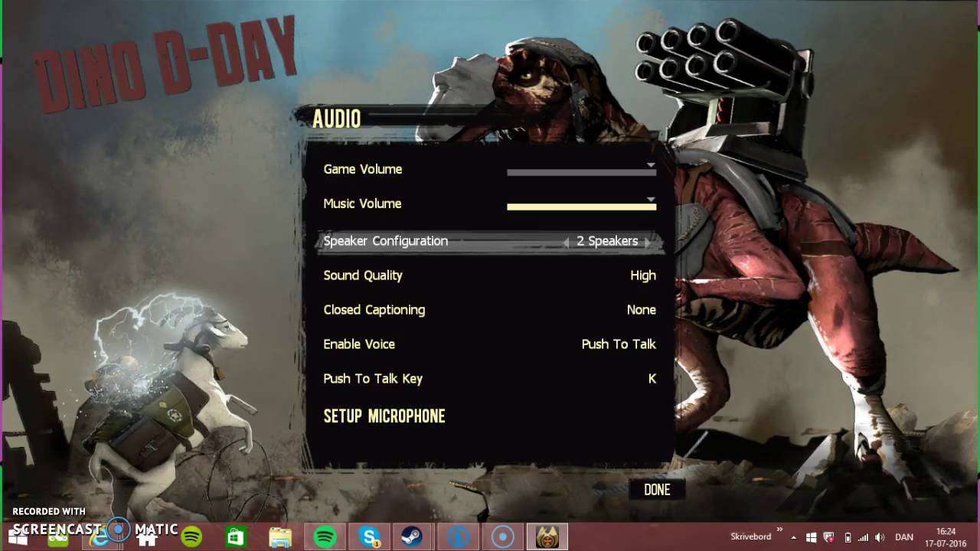This screenshot has width=980, height=551.
Task: Open the clock showing 16:24
Action: pyautogui.click(x=946, y=536)
